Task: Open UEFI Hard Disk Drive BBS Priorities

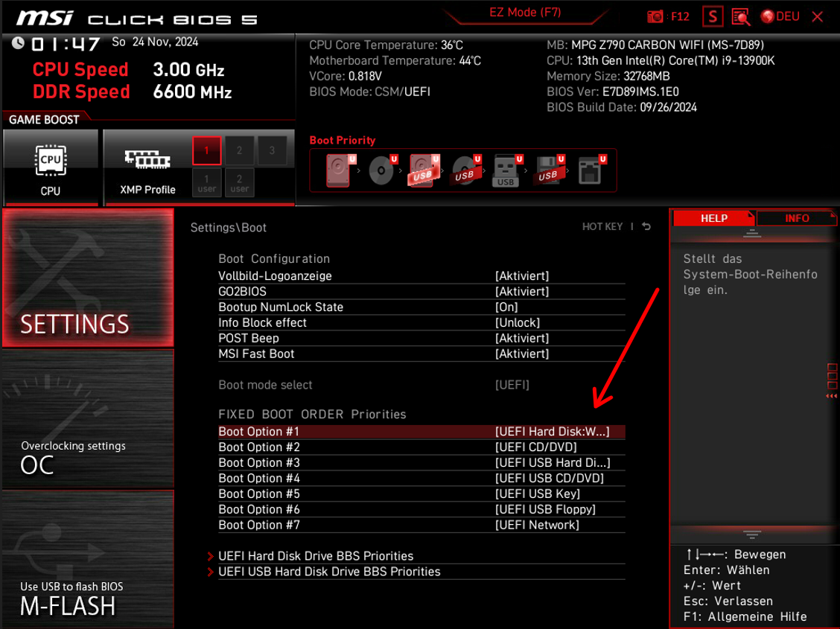Action: pos(316,556)
